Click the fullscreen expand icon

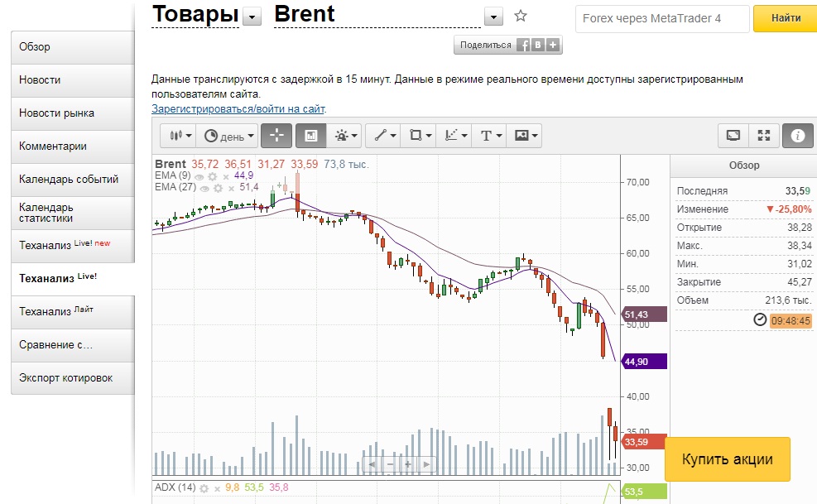[x=764, y=136]
